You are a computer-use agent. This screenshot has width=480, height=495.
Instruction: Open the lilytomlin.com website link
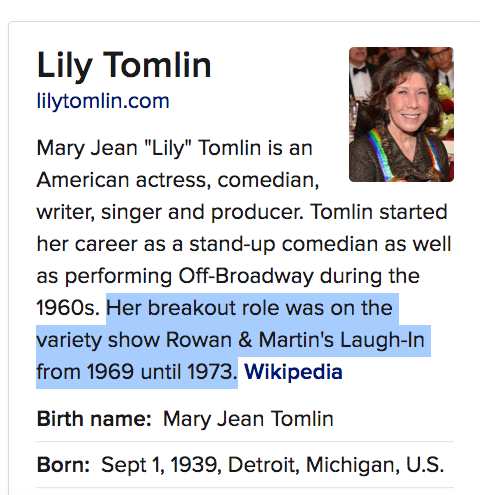(103, 101)
